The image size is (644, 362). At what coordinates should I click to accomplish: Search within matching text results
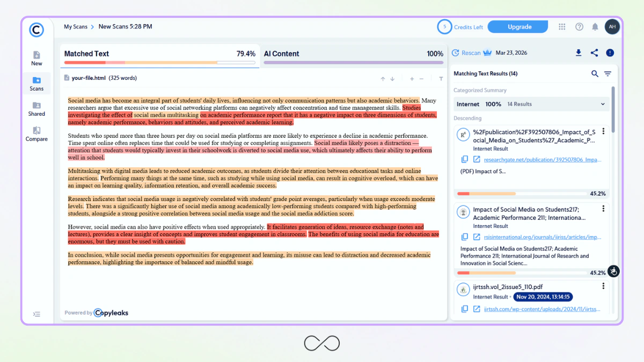click(595, 73)
